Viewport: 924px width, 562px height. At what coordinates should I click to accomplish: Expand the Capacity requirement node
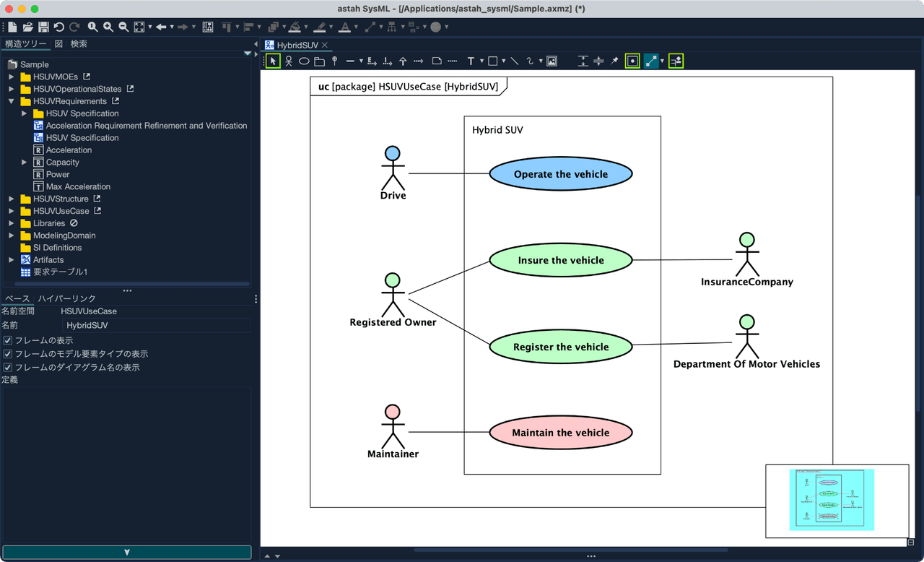(x=24, y=163)
